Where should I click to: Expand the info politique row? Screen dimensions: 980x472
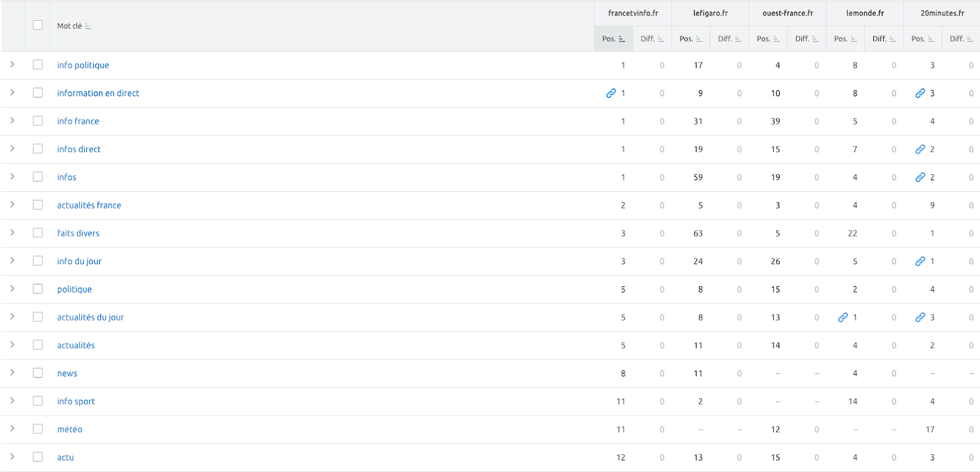[12, 64]
